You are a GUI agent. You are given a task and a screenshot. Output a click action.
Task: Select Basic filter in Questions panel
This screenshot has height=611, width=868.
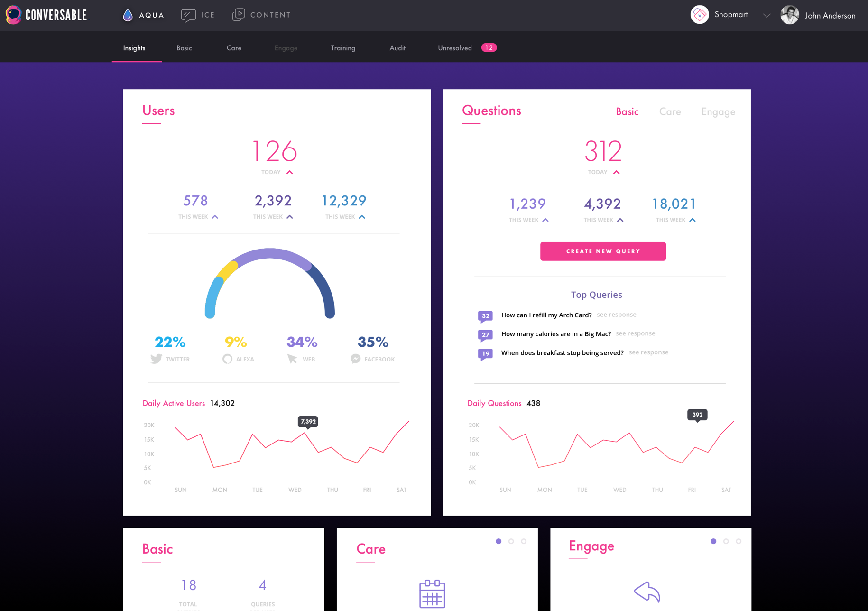click(x=627, y=111)
